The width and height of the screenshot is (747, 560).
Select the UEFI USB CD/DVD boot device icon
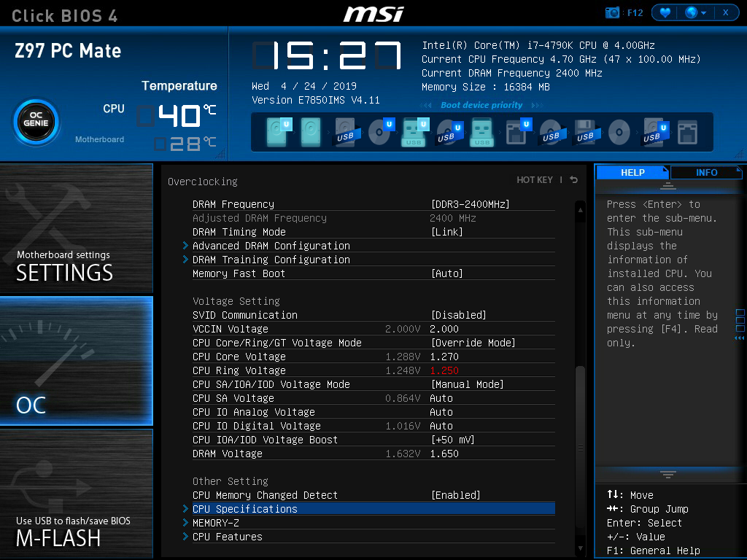pos(449,132)
